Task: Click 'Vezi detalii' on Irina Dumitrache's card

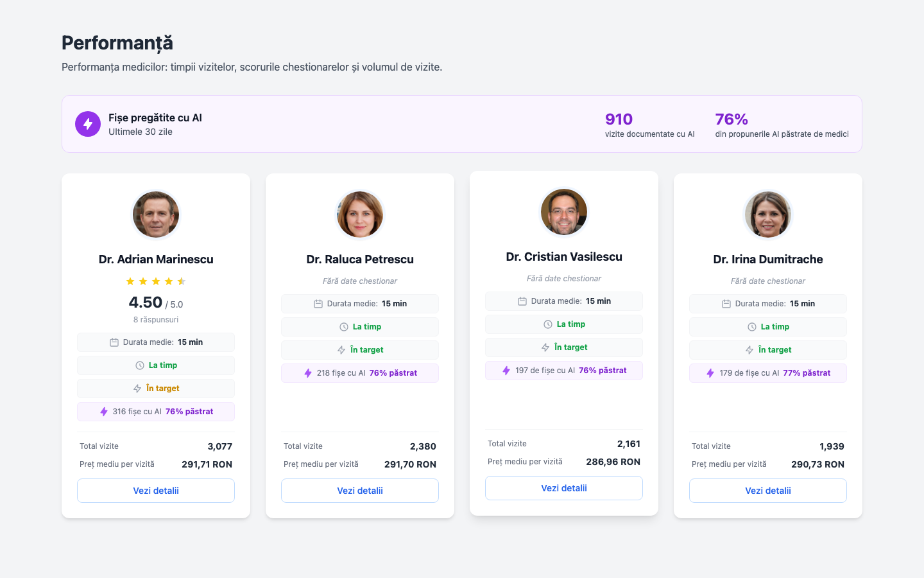Action: [768, 491]
